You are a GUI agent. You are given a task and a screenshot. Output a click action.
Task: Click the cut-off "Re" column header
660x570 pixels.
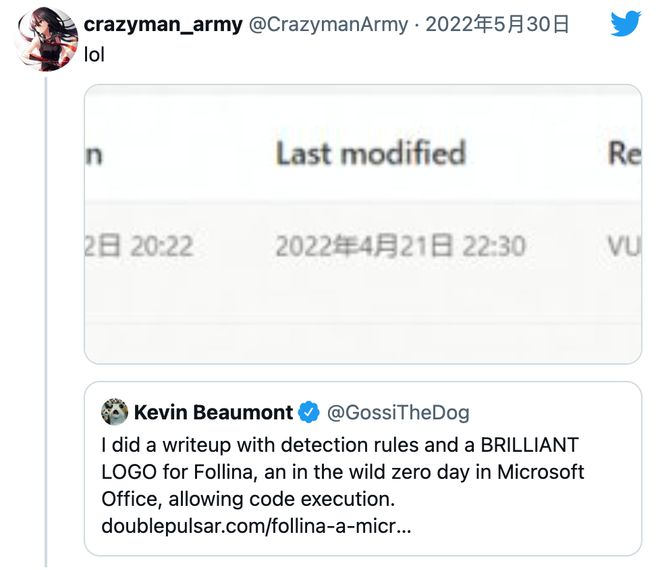point(623,153)
